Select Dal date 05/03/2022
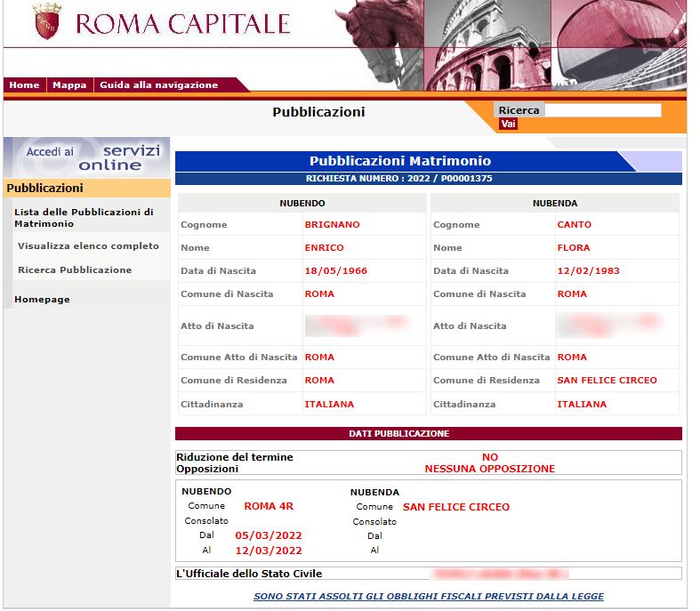The image size is (700, 611). [269, 535]
